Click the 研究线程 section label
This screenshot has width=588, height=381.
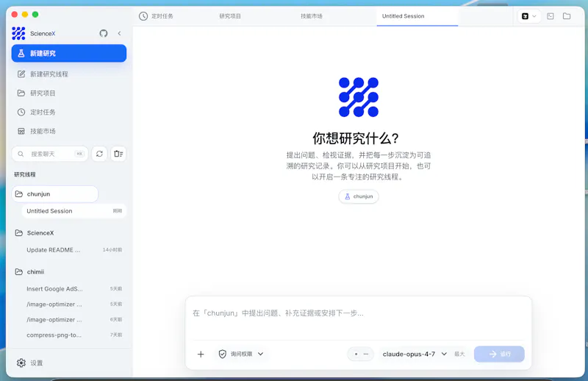[x=25, y=174]
